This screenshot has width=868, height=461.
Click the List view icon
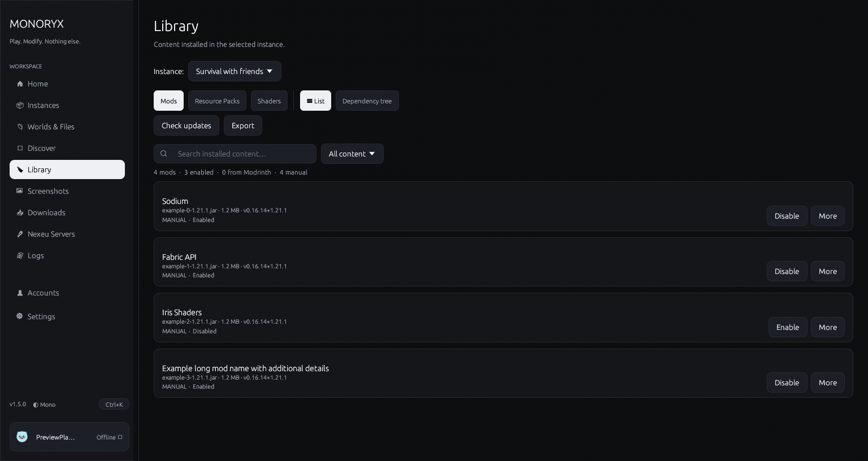coord(309,101)
